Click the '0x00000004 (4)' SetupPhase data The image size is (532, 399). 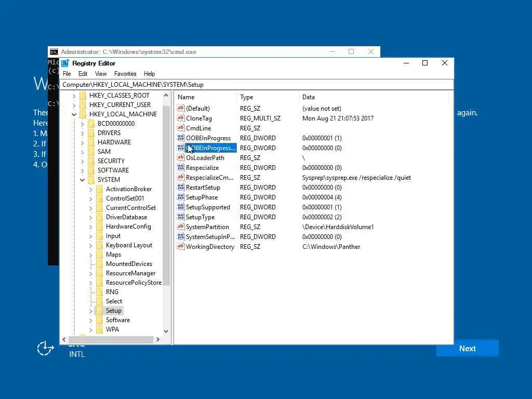point(322,197)
